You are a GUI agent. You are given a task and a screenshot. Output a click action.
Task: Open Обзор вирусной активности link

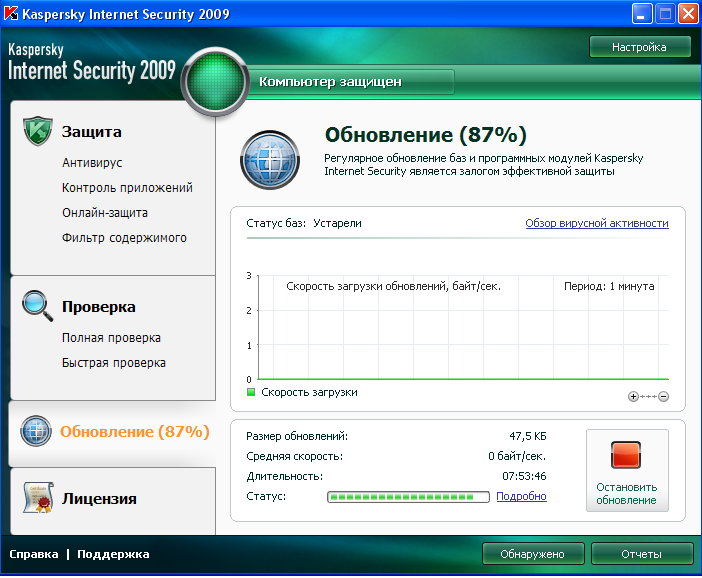596,223
